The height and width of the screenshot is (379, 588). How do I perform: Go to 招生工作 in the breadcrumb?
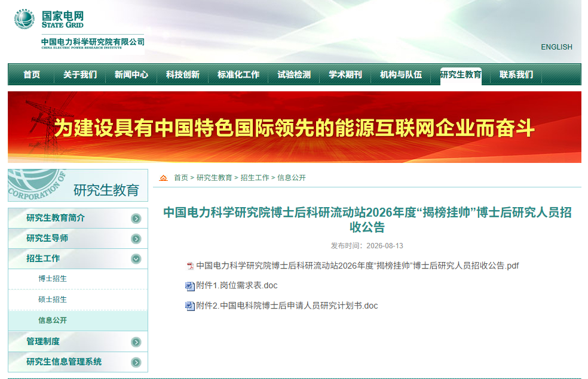[255, 178]
